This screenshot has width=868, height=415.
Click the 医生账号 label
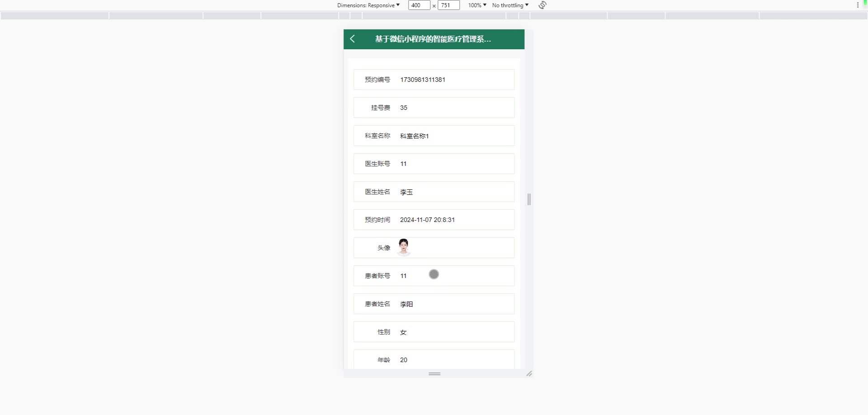377,164
